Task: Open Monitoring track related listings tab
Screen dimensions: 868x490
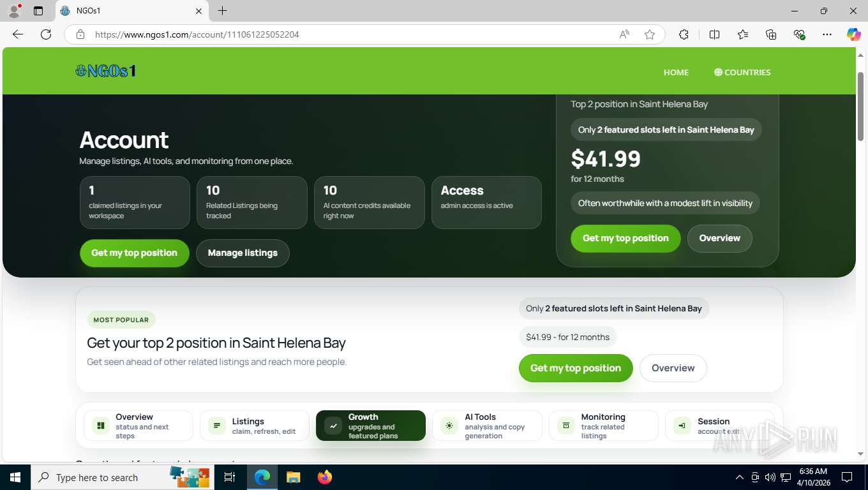Action: 603,426
